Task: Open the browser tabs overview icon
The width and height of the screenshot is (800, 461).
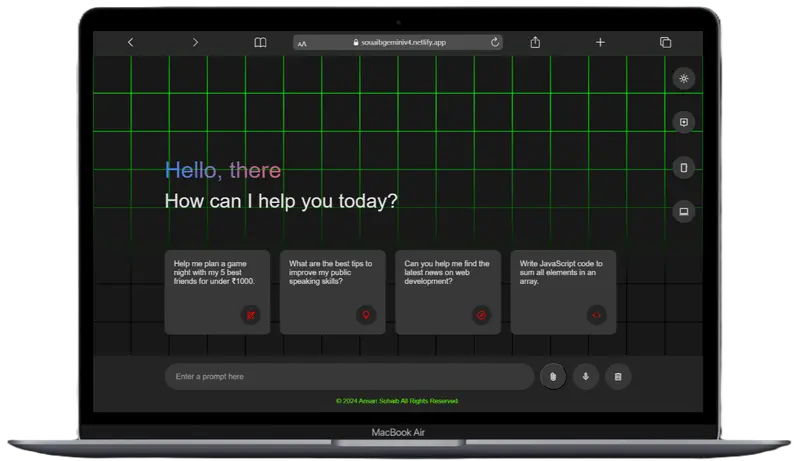Action: 665,42
